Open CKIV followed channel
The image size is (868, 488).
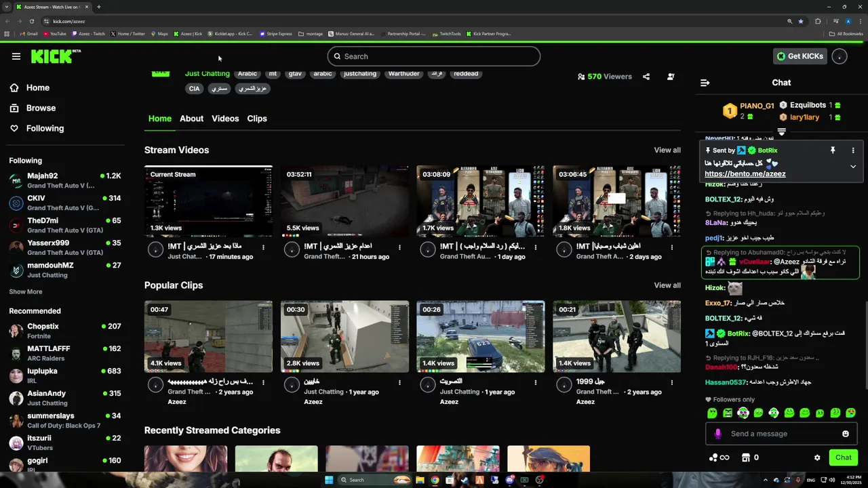click(65, 203)
